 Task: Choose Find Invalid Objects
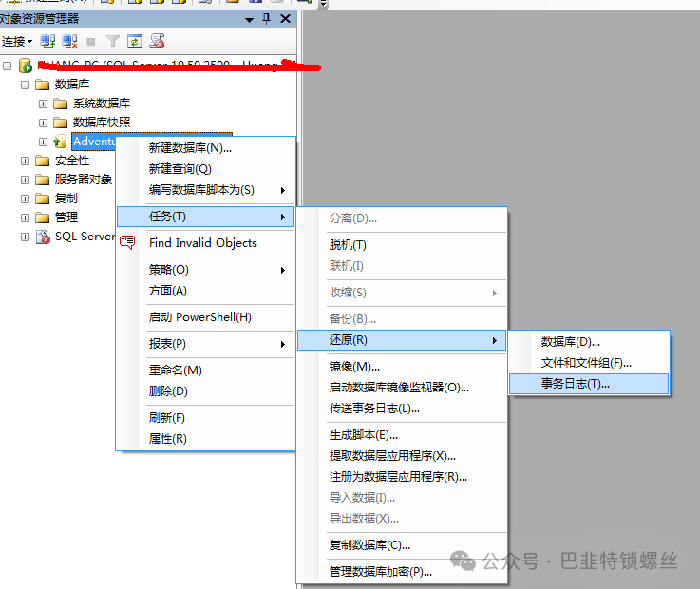pos(206,243)
